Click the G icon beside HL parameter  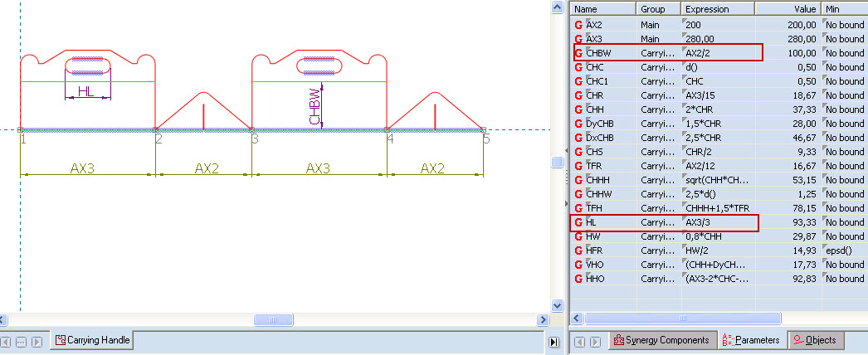(x=578, y=222)
